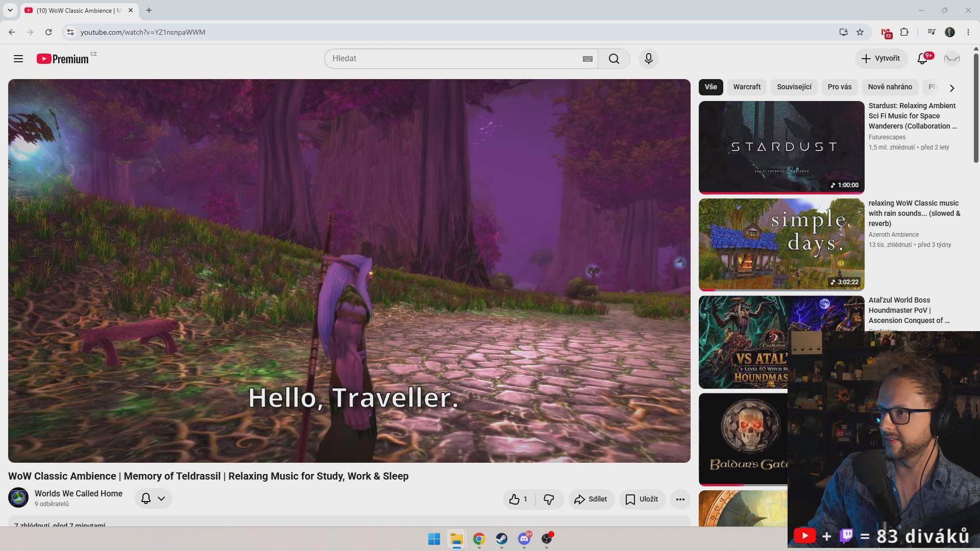Open a new browser tab

click(x=149, y=10)
